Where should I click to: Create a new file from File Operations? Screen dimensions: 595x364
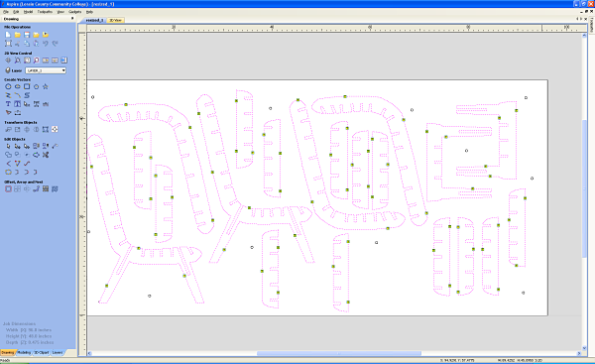coord(8,35)
